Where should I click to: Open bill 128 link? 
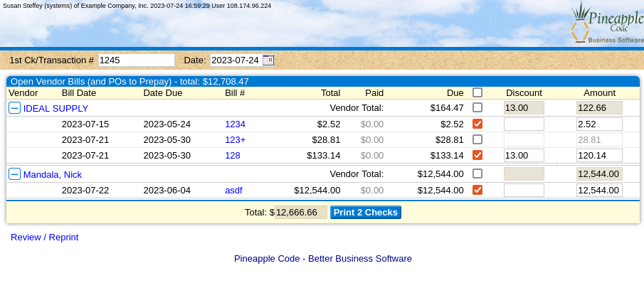coord(233,156)
